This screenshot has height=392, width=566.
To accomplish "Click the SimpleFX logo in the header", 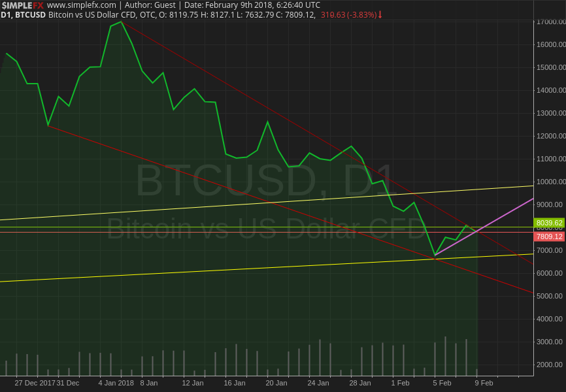I will pyautogui.click(x=22, y=5).
